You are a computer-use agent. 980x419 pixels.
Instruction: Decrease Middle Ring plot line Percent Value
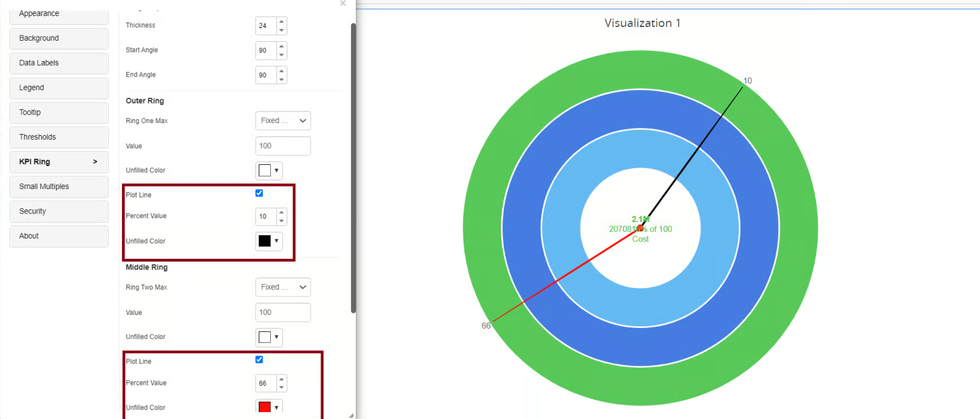pyautogui.click(x=281, y=388)
